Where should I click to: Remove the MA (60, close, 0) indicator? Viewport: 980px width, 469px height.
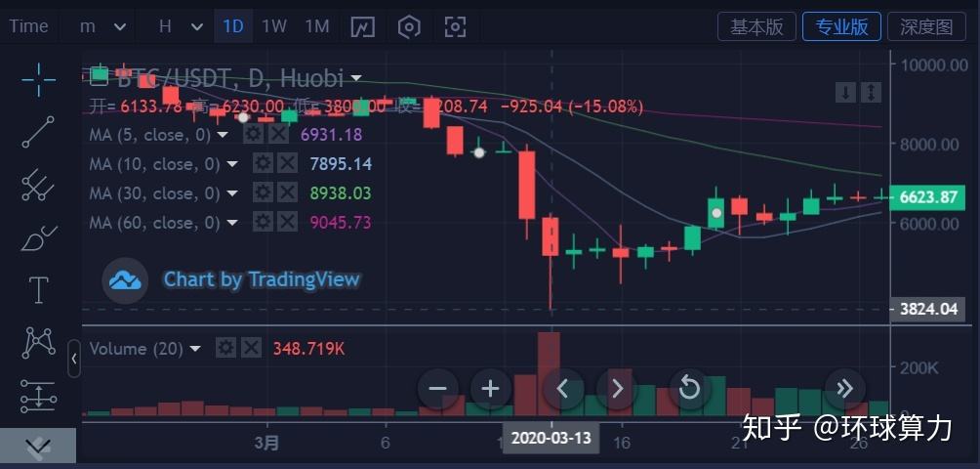point(288,222)
